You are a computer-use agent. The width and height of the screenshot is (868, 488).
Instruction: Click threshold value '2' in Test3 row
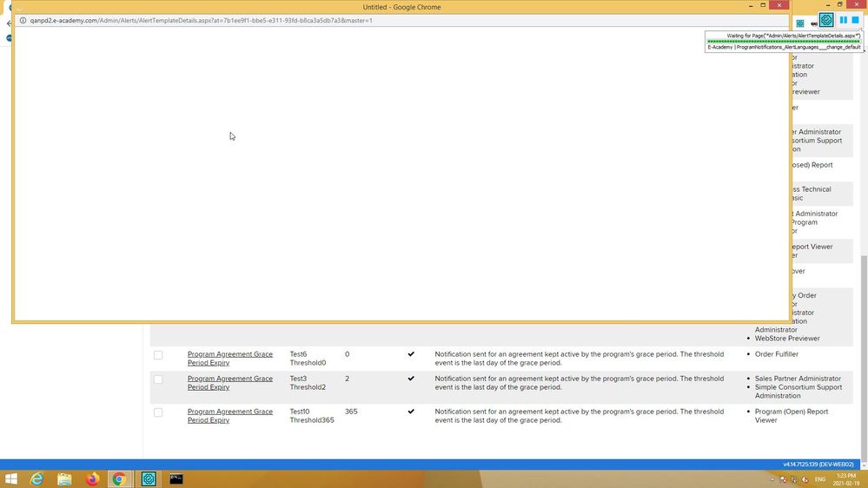(x=347, y=379)
